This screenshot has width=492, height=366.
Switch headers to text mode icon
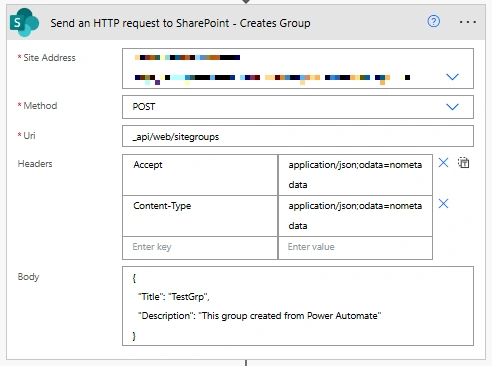coord(464,163)
